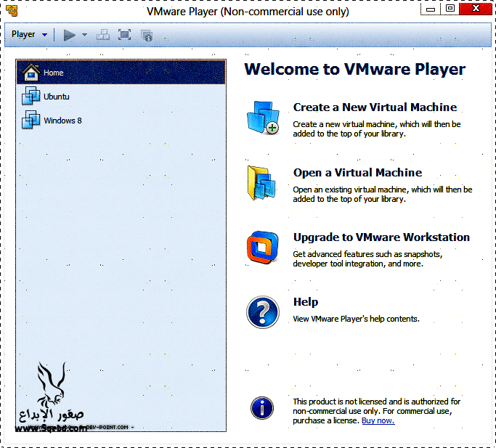Click the 'Open a Virtual Machine' heading

[357, 173]
